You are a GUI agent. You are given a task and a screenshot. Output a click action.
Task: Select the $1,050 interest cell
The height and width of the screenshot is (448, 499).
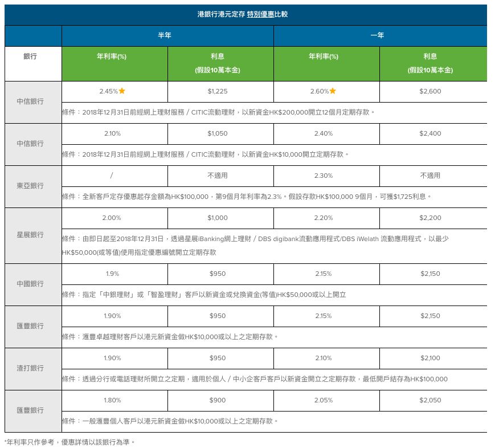(220, 134)
